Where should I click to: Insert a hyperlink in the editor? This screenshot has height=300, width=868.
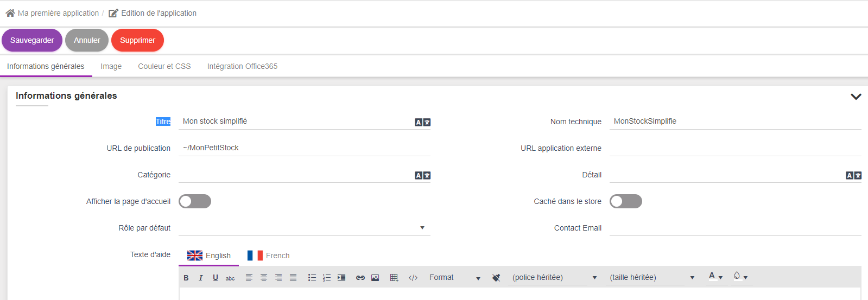(360, 278)
